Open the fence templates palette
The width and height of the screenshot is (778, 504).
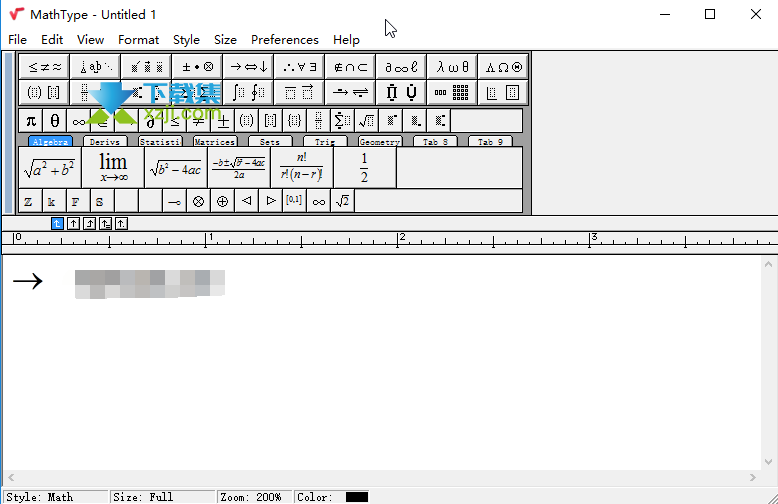click(x=44, y=92)
